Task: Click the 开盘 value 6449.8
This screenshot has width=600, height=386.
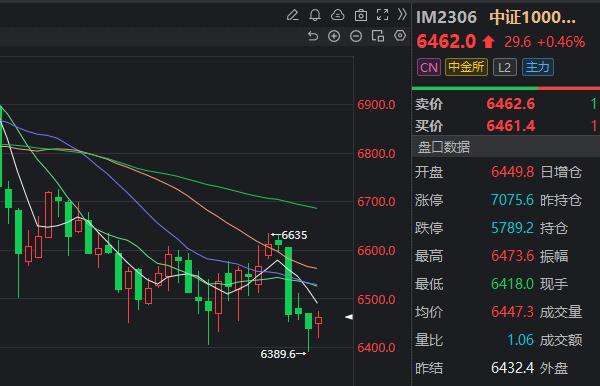Action: click(x=512, y=172)
